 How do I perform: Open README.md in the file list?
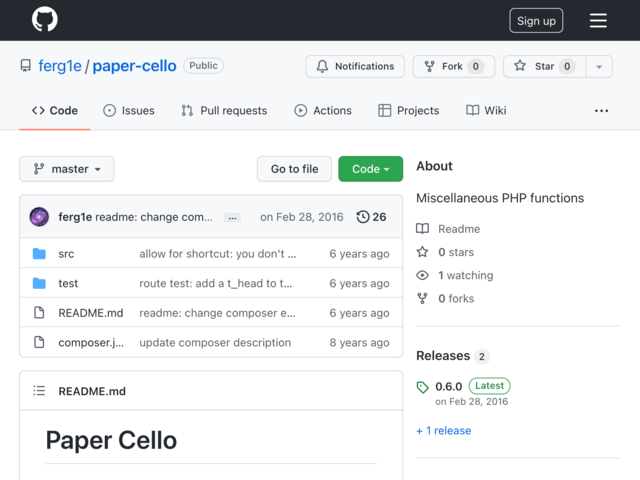coord(91,313)
